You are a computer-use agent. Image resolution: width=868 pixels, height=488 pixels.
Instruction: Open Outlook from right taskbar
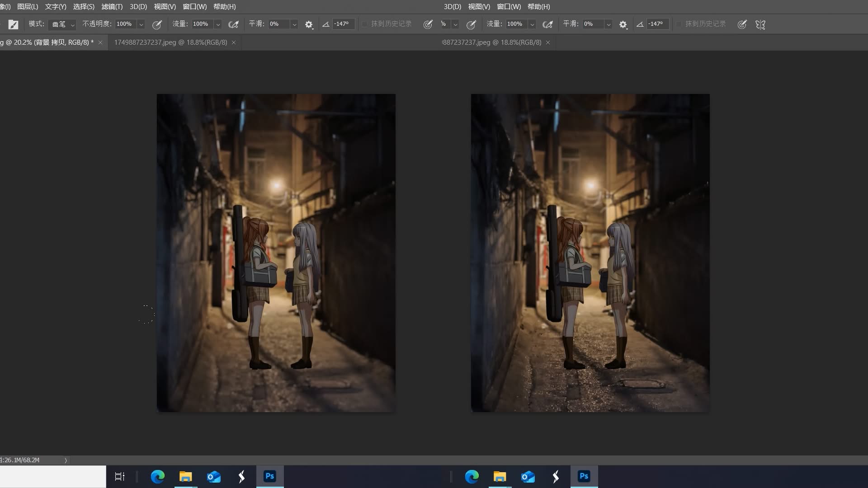pyautogui.click(x=528, y=477)
